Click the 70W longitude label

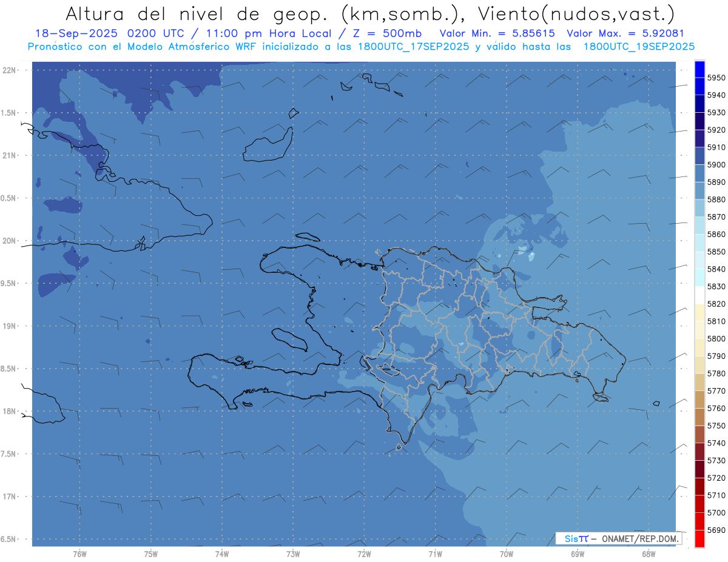[507, 554]
